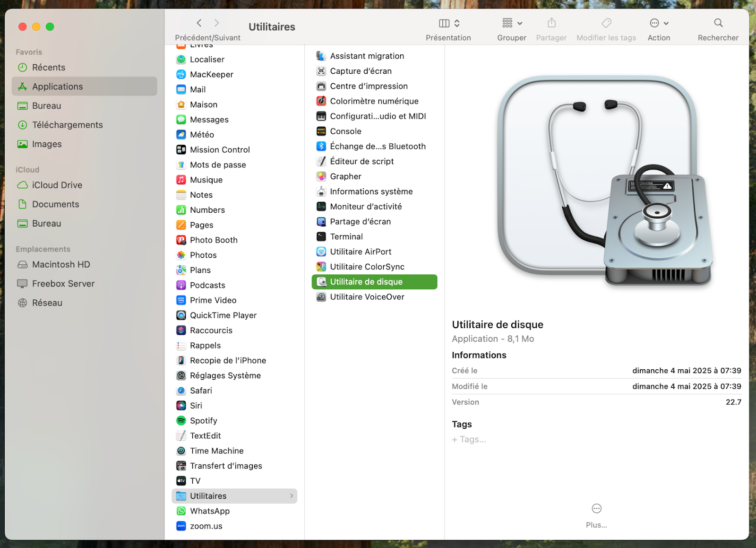The width and height of the screenshot is (756, 548).
Task: Select Applications in the Favoris sidebar
Action: (58, 86)
